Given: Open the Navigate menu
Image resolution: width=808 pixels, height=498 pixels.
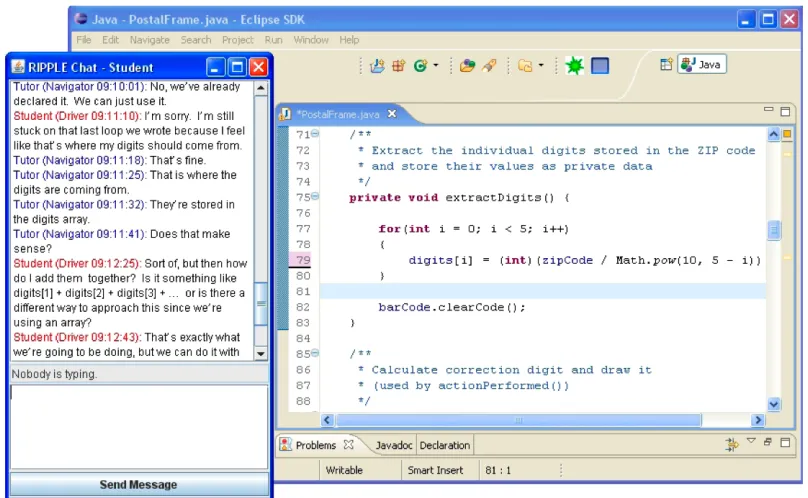Looking at the screenshot, I should (x=149, y=40).
